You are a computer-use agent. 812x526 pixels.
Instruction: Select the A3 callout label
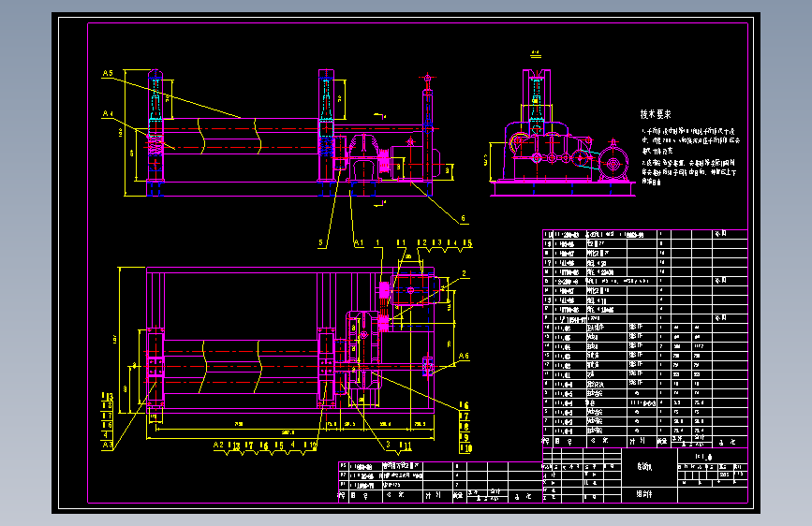[x=107, y=445]
